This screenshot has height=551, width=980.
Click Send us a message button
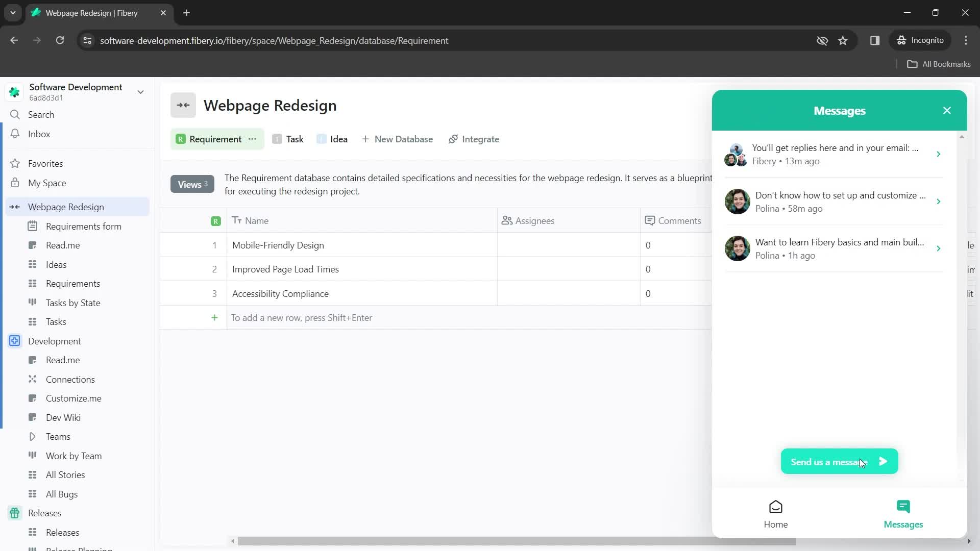(839, 462)
